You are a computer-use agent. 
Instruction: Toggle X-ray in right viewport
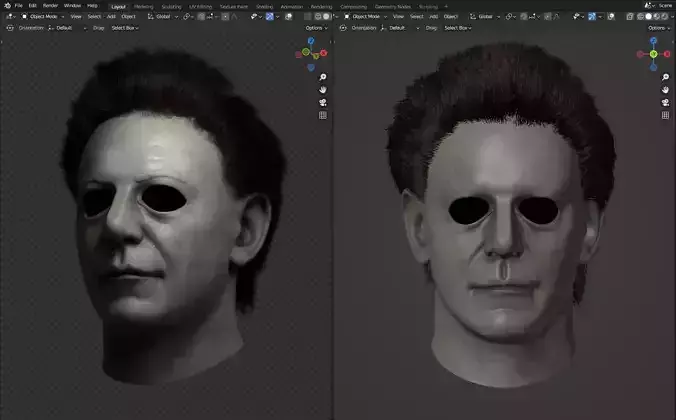click(x=629, y=16)
